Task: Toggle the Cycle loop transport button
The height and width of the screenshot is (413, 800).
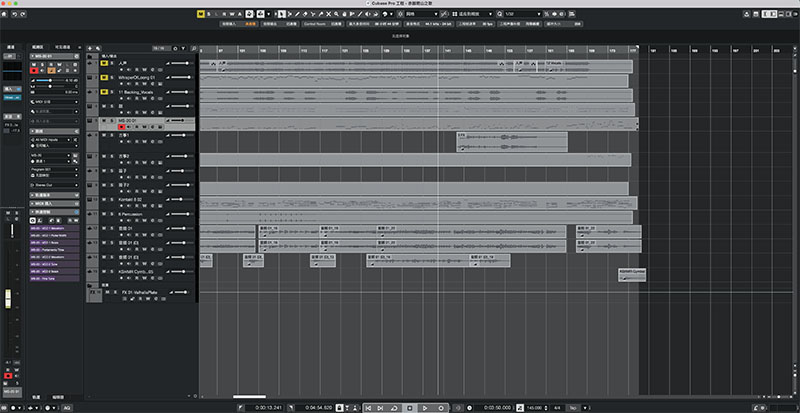Action: tap(394, 408)
